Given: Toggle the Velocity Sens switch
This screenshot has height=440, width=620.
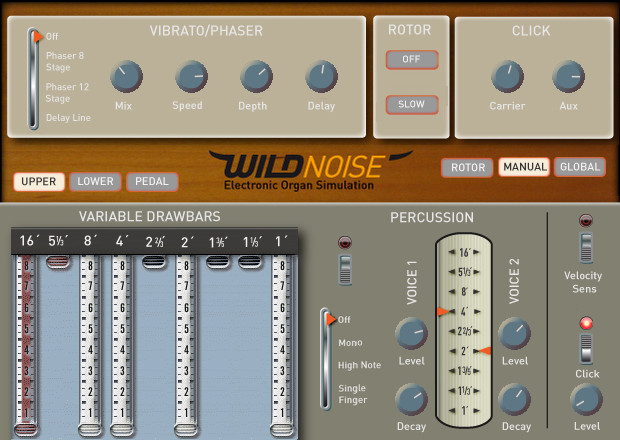Looking at the screenshot, I should 586,248.
